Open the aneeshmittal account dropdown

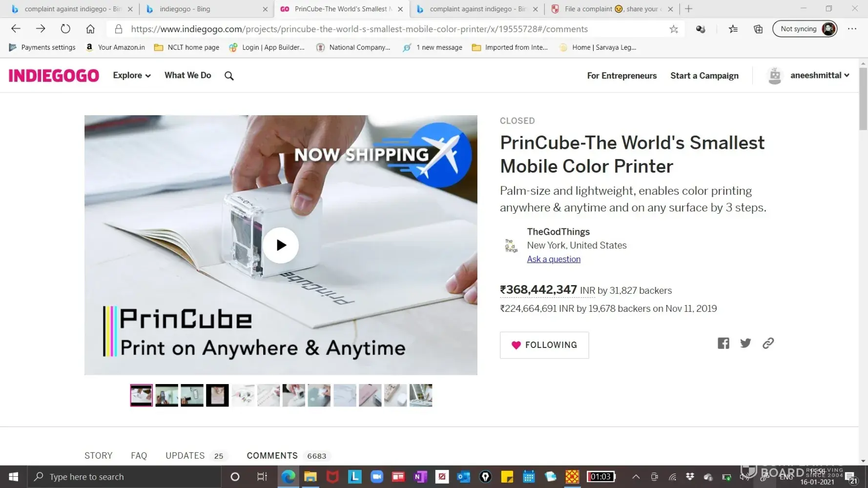tap(820, 76)
